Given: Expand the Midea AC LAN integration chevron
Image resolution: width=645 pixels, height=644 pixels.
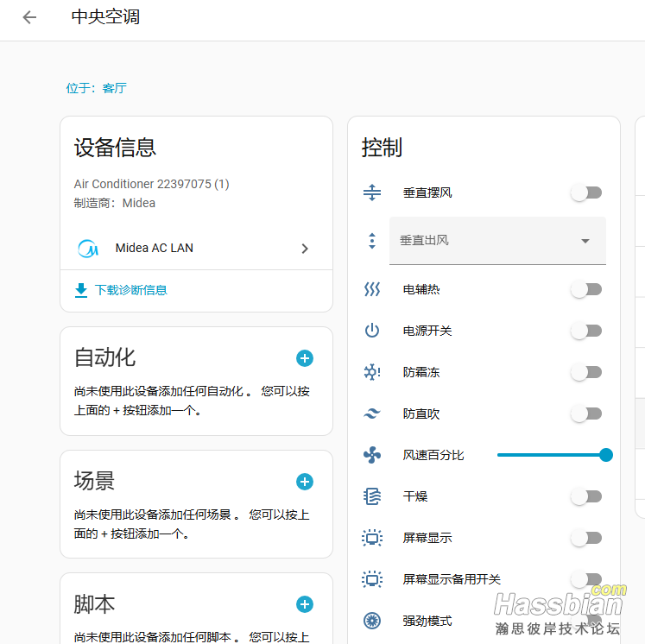Looking at the screenshot, I should 304,249.
